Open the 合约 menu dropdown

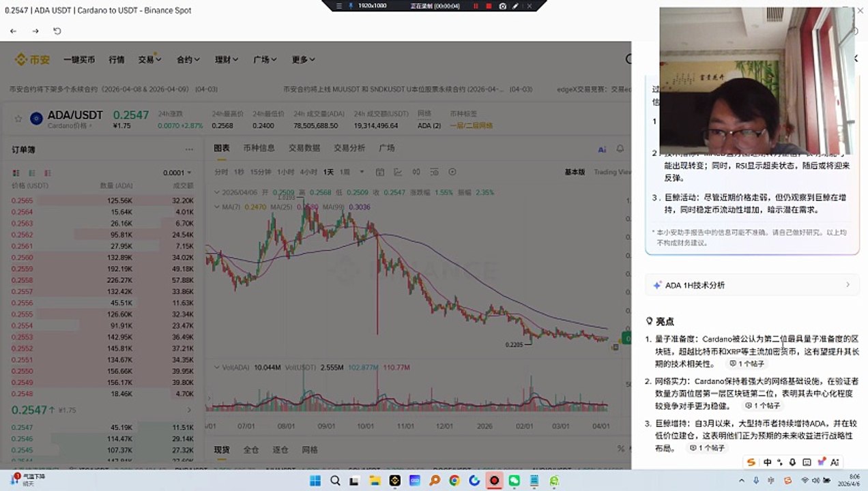click(188, 60)
